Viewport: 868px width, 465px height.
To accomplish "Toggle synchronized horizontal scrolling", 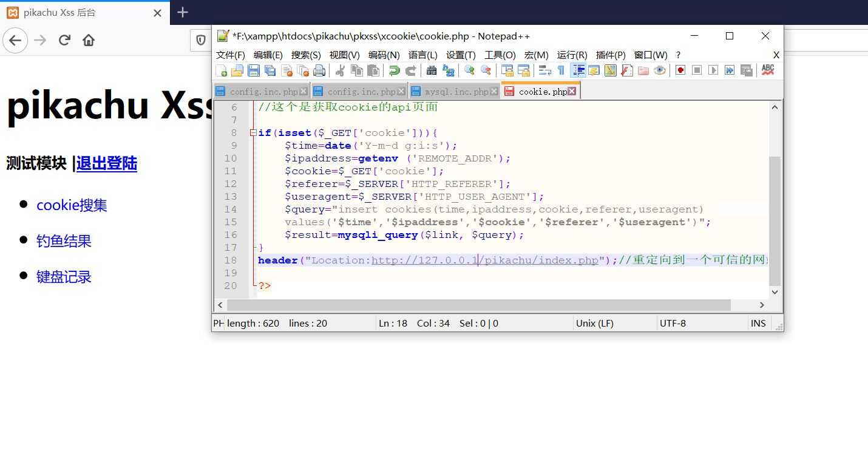I will pos(523,70).
